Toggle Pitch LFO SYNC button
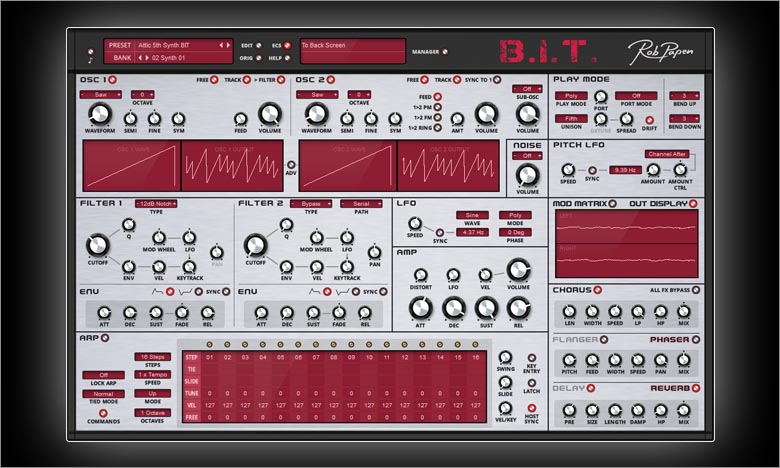The width and height of the screenshot is (780, 468). pos(592,170)
